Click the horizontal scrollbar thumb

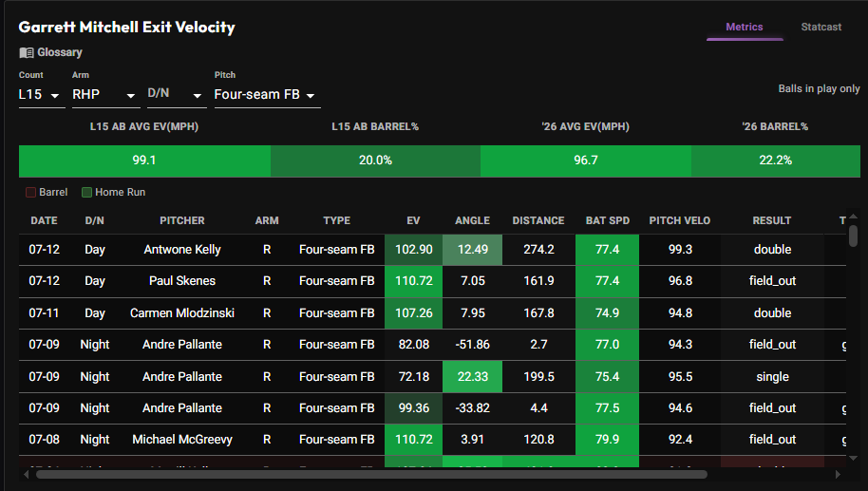tap(371, 475)
